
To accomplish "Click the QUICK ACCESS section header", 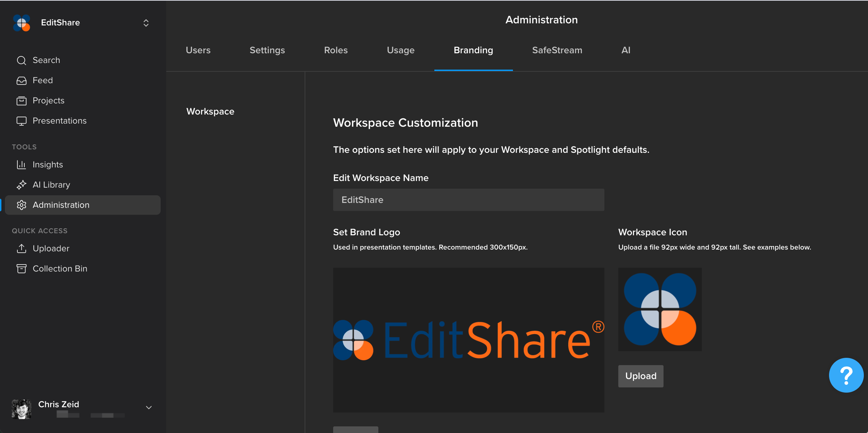I will click(x=40, y=231).
